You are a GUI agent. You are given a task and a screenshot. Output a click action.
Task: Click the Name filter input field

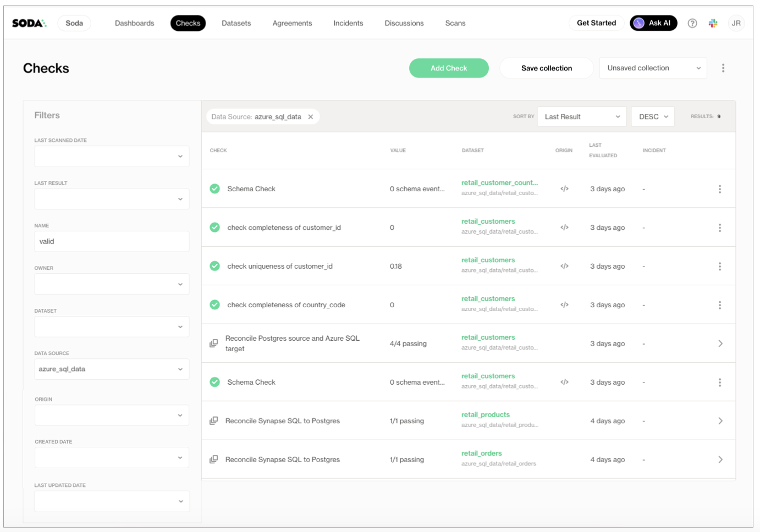click(x=112, y=242)
